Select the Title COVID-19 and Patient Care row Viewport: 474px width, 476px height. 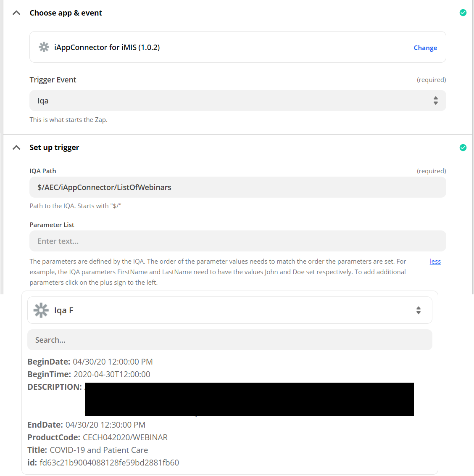click(87, 450)
